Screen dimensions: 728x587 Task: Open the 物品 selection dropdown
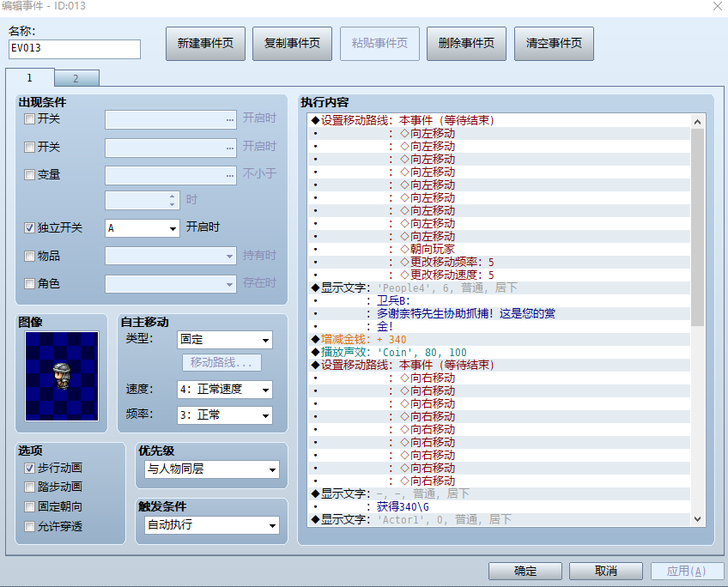point(171,256)
